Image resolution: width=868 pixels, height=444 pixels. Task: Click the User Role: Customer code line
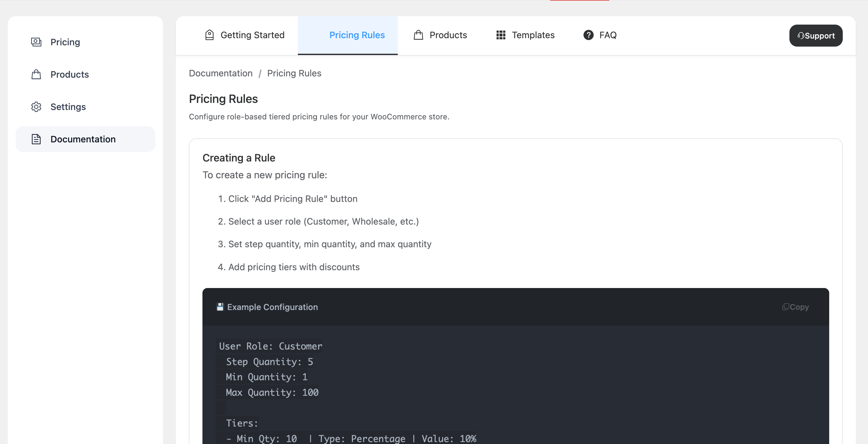pyautogui.click(x=270, y=346)
